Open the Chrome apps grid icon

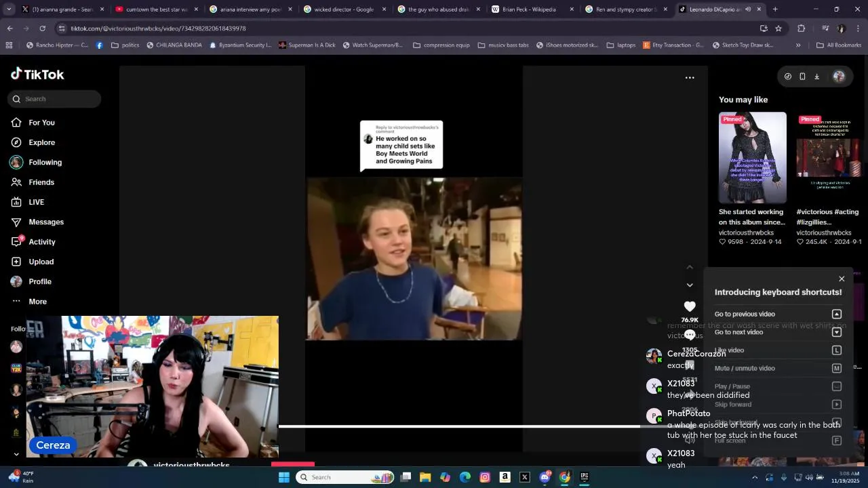click(9, 45)
